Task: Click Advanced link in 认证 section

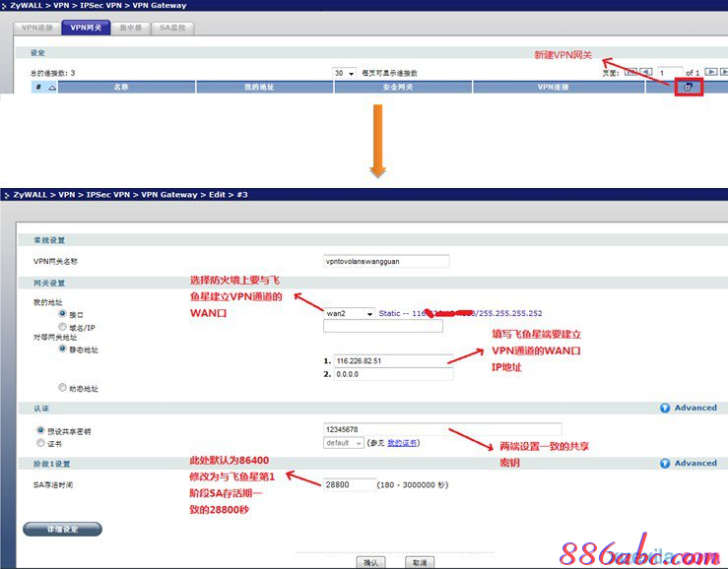Action: tap(695, 408)
